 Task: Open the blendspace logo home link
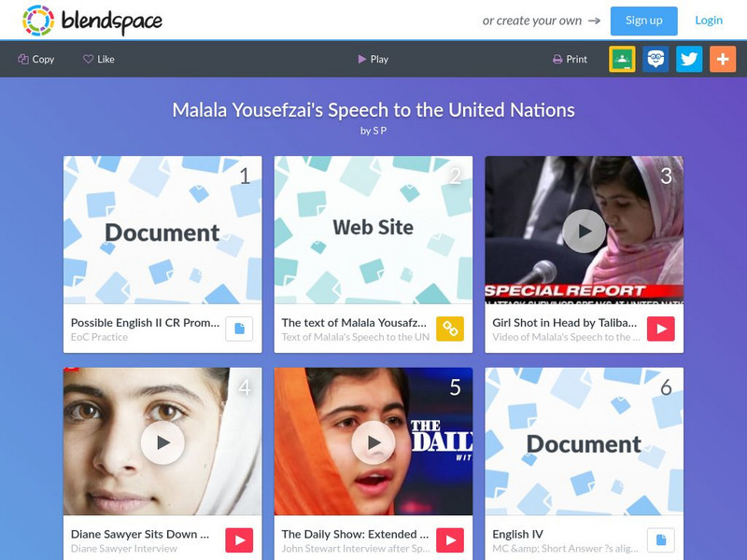click(x=92, y=21)
